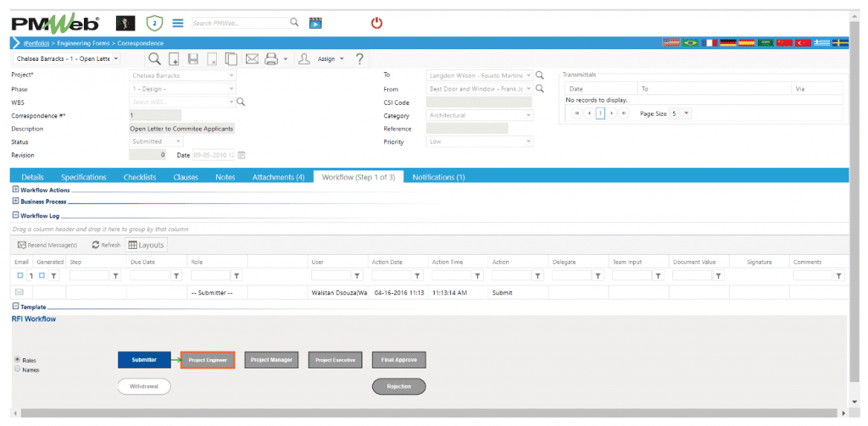Open the user profile photo
This screenshot has height=426, width=868.
(125, 23)
